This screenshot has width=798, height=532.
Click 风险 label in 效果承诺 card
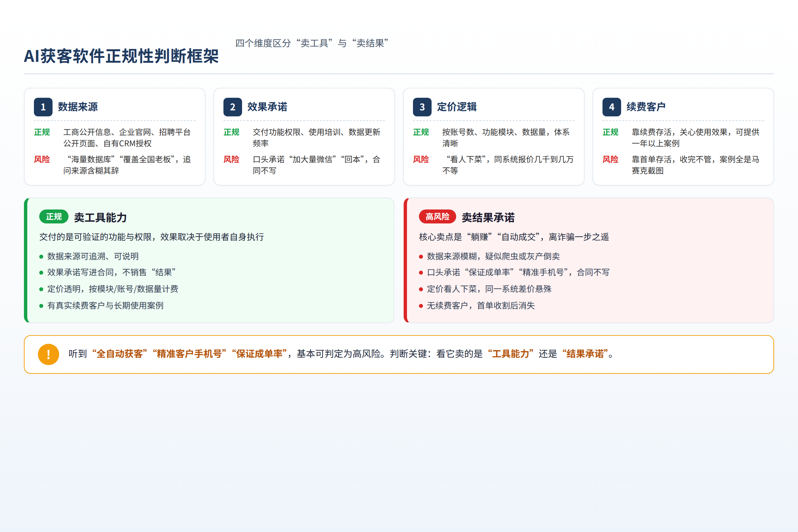pyautogui.click(x=231, y=159)
